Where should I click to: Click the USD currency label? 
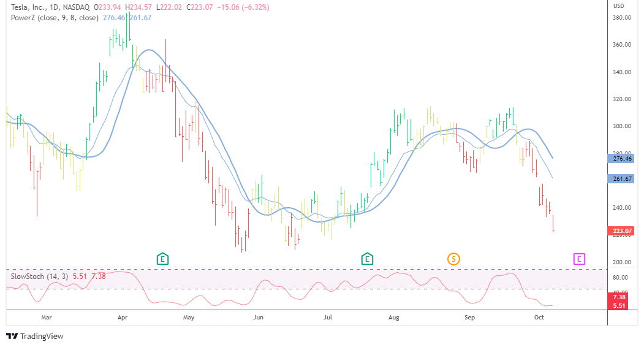(x=618, y=6)
